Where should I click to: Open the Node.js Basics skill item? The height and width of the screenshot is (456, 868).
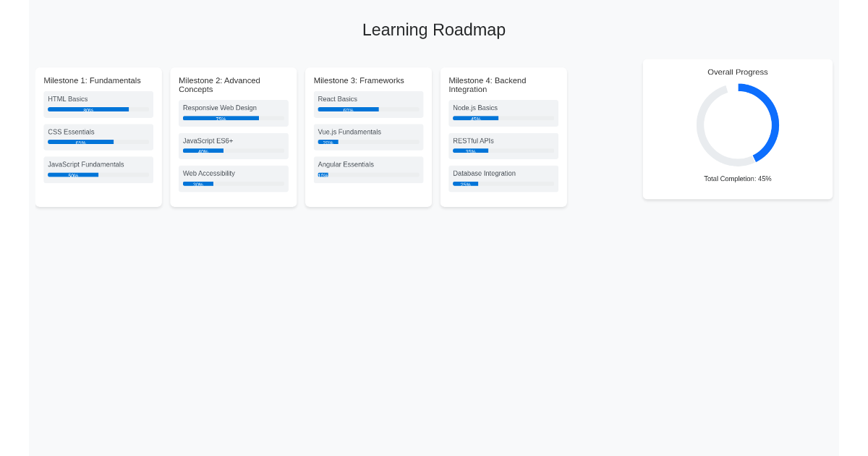(503, 113)
